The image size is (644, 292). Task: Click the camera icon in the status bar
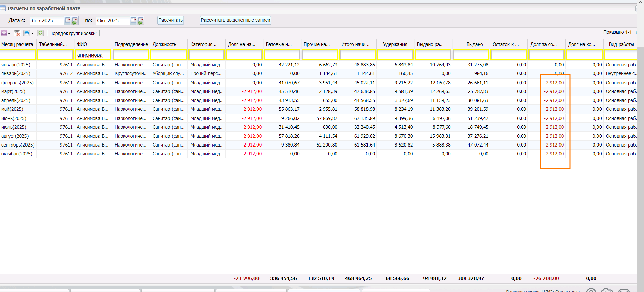coord(607,290)
